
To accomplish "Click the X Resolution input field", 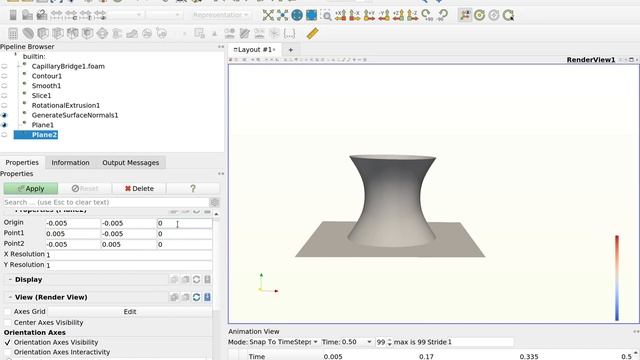I will [129, 255].
